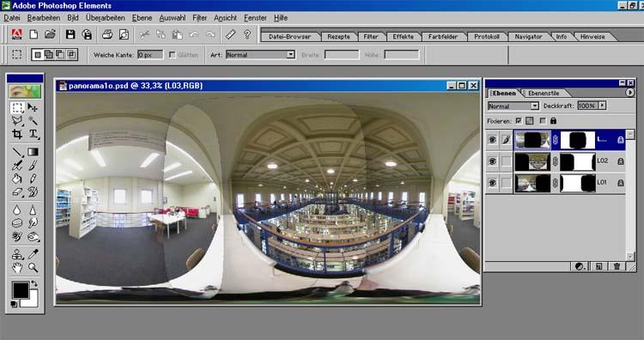Delete layer using trash icon

(617, 266)
